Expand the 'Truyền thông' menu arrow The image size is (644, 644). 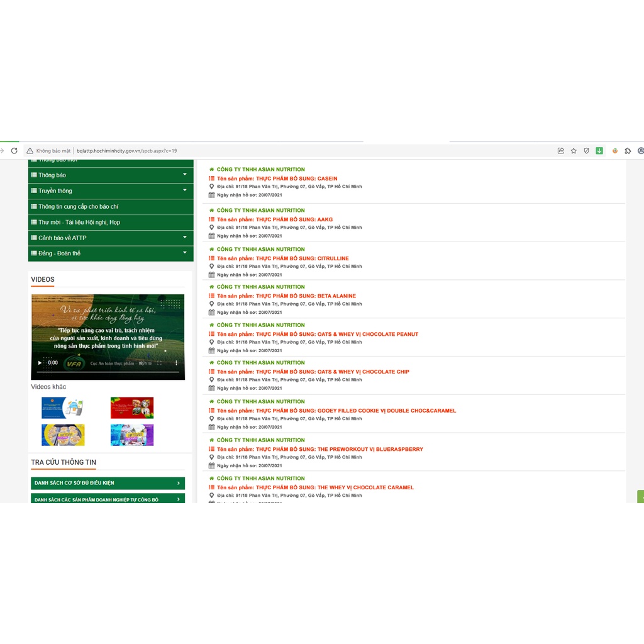click(185, 190)
